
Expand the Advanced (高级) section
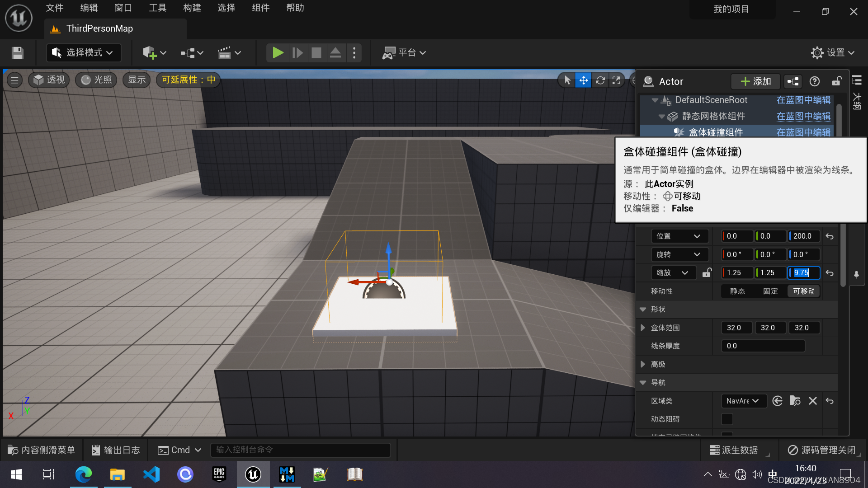pyautogui.click(x=643, y=364)
